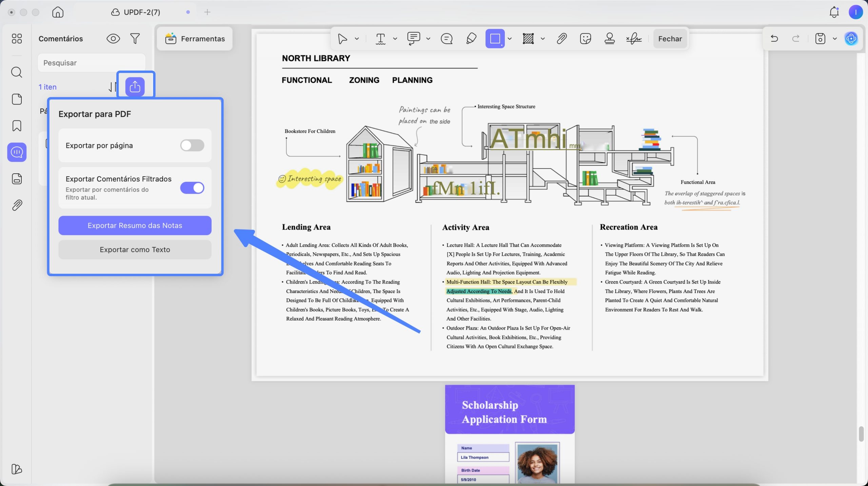Switch to the UPDF-2(7) tab
Viewport: 868px width, 486px height.
(x=136, y=12)
